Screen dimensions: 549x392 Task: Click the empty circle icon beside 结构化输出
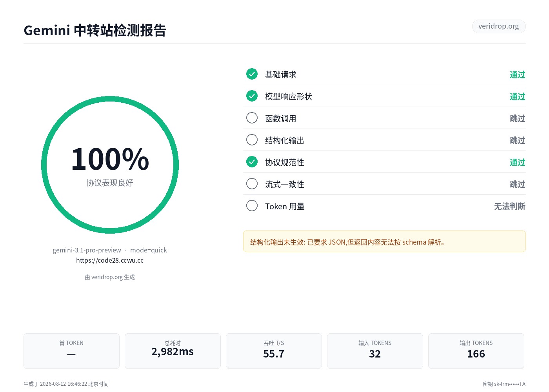[x=252, y=140]
